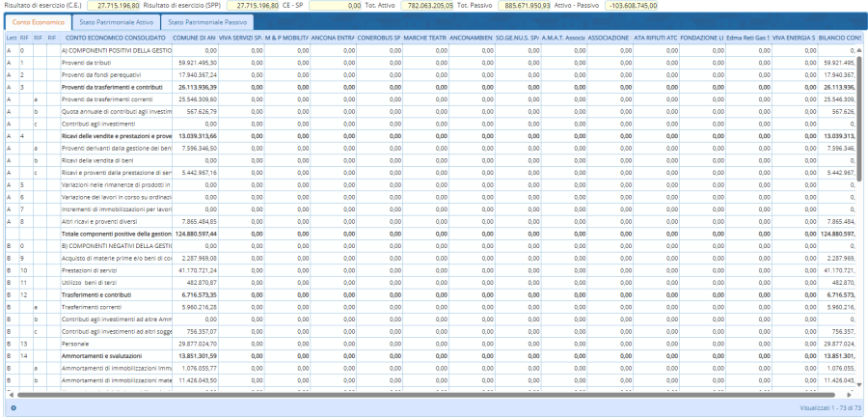
Task: Open the Stato Patrimoniale Attivo tab
Action: click(x=115, y=20)
